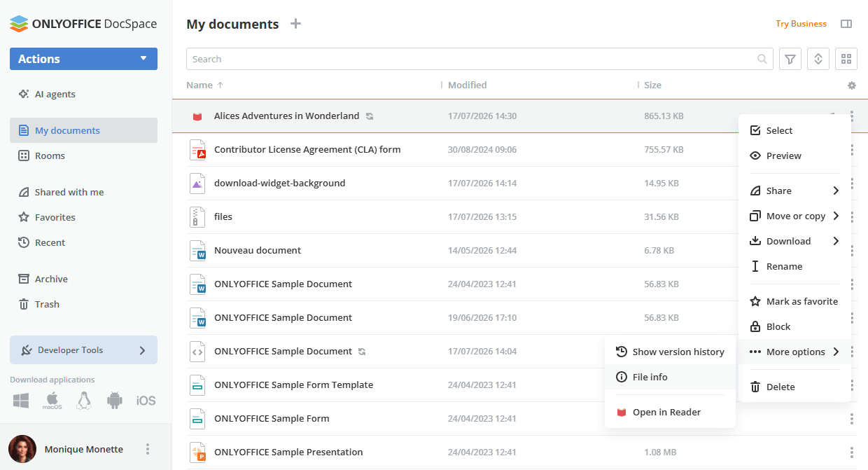Click the ONLYOFFICE DocSpace logo

[83, 24]
